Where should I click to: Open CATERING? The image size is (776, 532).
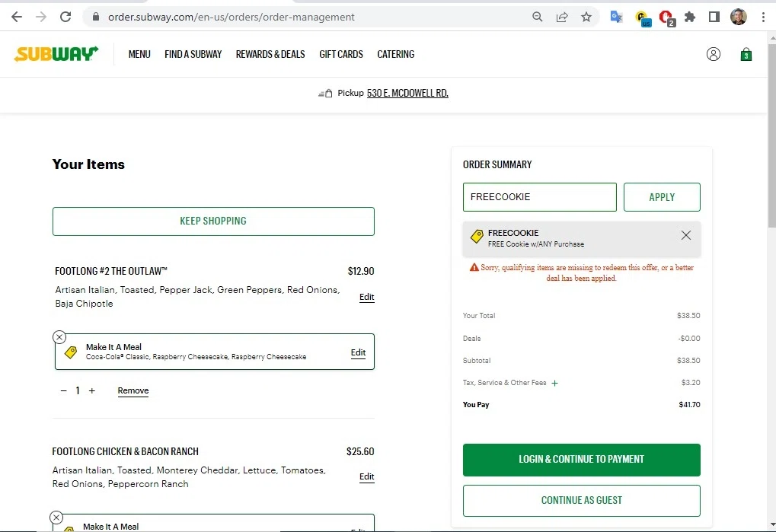(x=396, y=54)
